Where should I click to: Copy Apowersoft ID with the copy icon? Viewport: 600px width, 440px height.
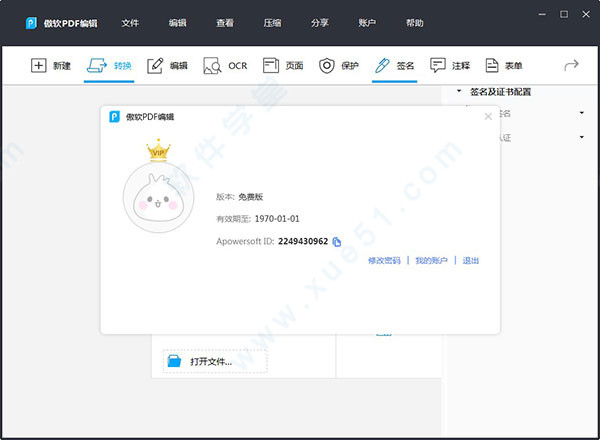click(x=337, y=242)
